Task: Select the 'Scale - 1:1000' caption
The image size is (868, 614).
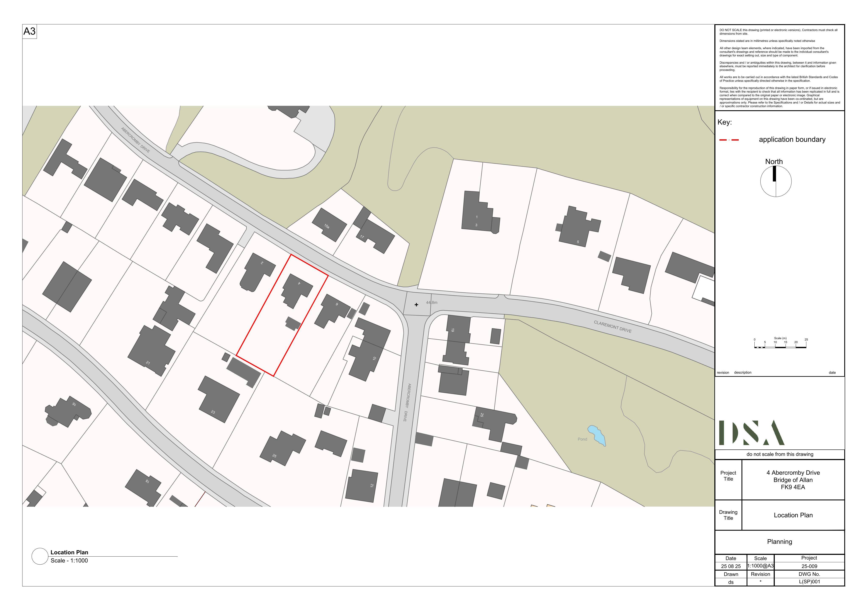Action: pyautogui.click(x=69, y=561)
